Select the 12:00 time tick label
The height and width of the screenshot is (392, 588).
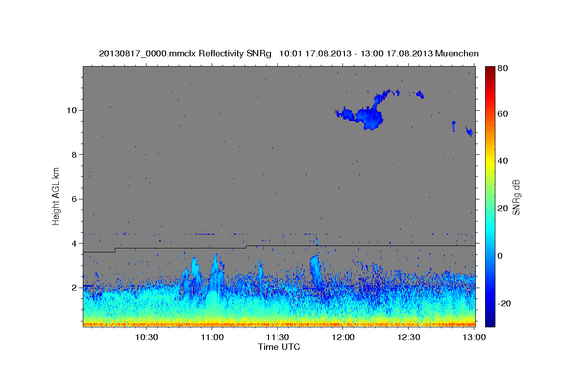coord(343,337)
